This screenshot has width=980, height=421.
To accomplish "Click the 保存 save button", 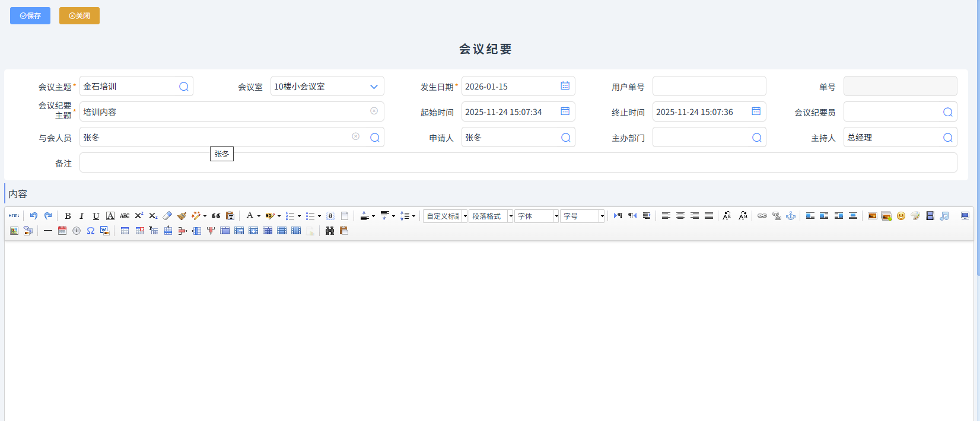I will point(30,16).
